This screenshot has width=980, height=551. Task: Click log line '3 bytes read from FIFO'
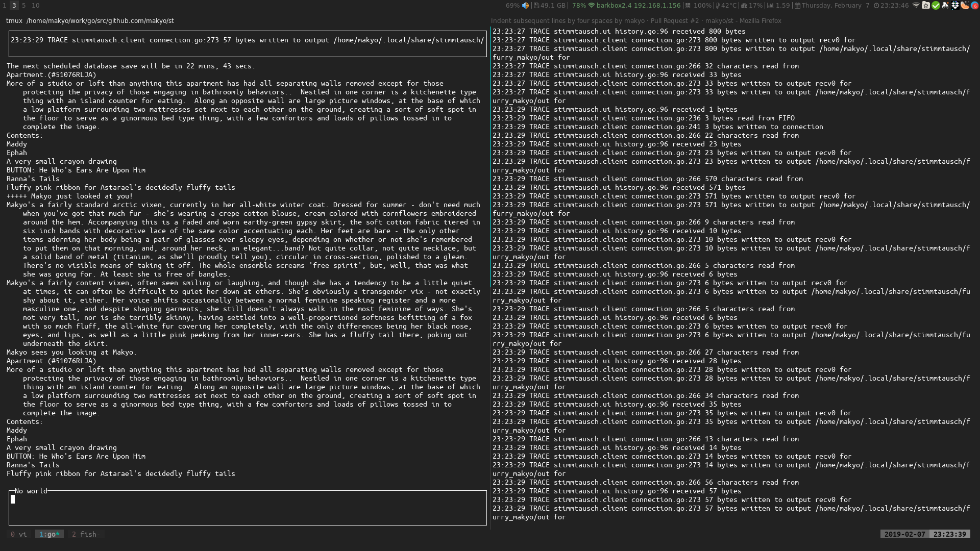[644, 118]
